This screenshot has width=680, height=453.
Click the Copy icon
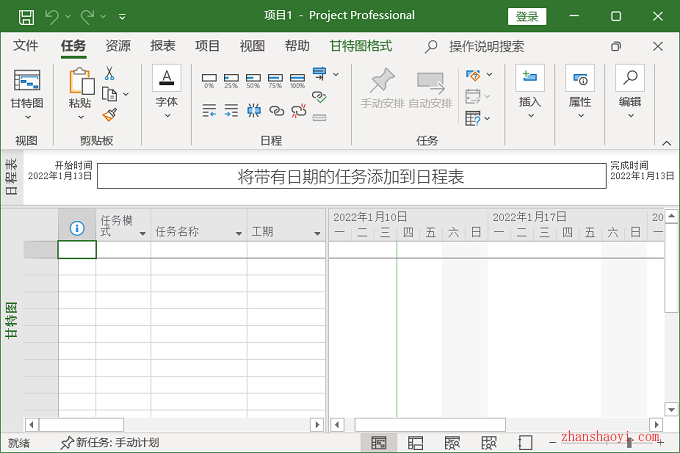[109, 94]
